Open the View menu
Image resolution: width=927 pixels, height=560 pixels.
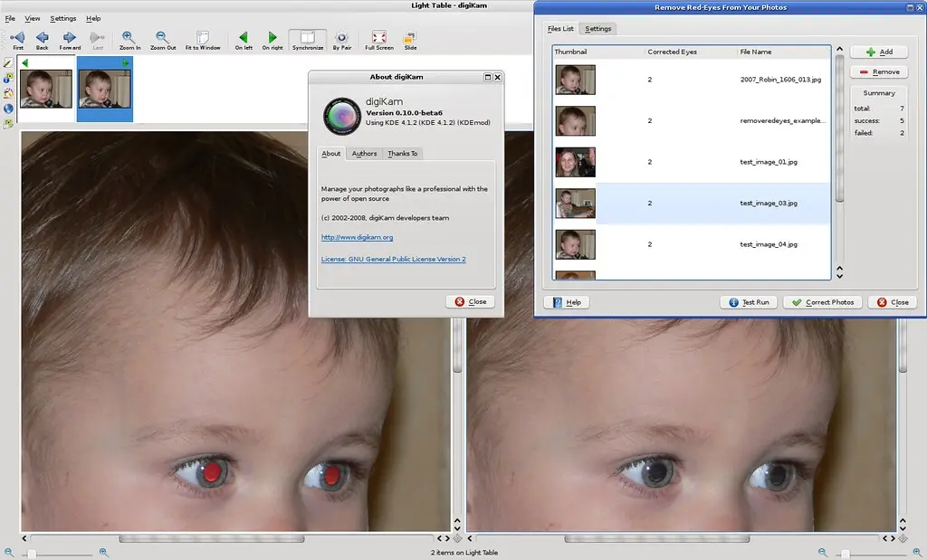click(x=33, y=18)
